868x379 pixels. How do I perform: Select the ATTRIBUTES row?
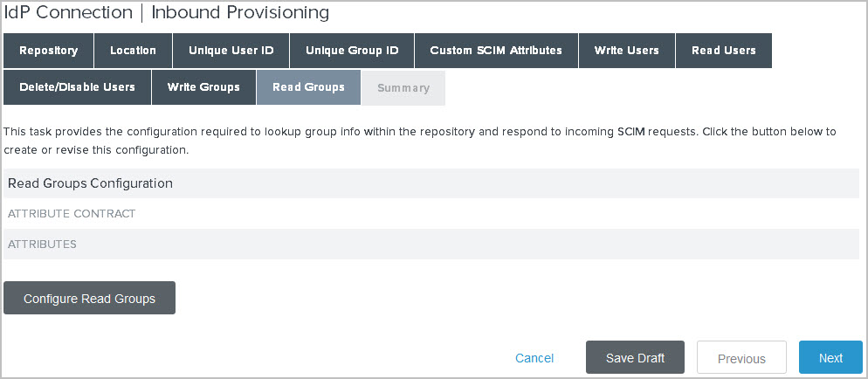coord(42,245)
